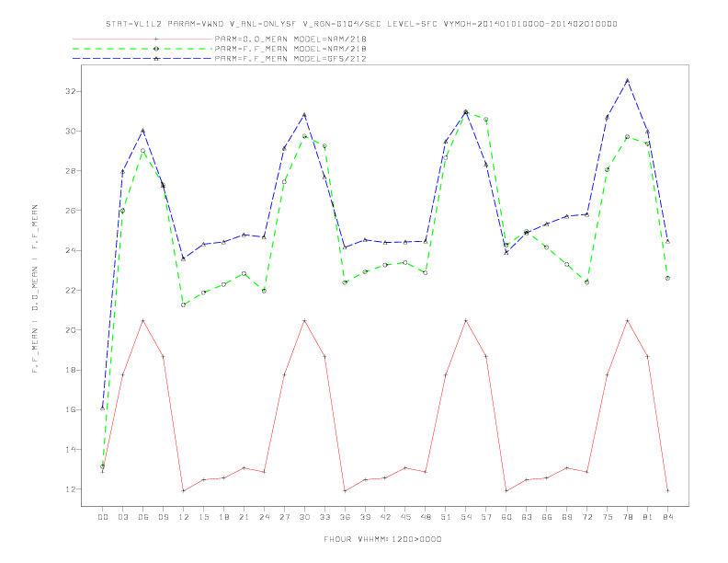Image resolution: width=728 pixels, height=563 pixels.
Task: Click x-axis tick label 72
Action: (586, 517)
